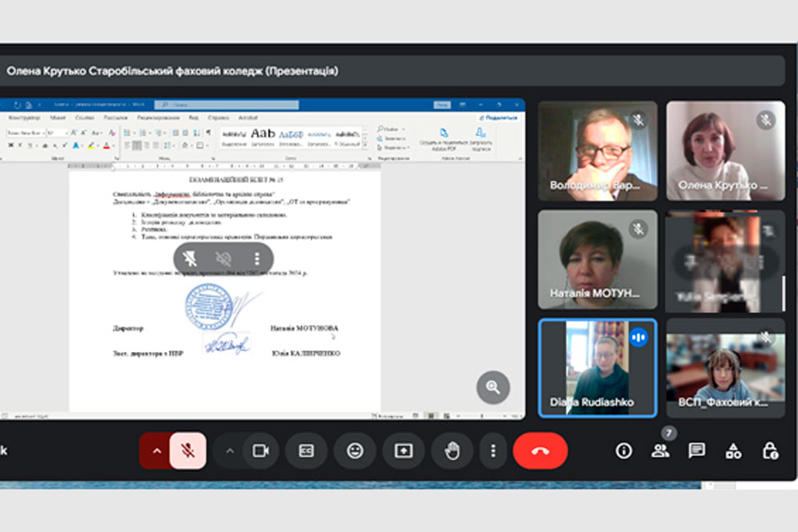Toggle Underline in Word ribbon
The image size is (798, 532).
[x=29, y=145]
